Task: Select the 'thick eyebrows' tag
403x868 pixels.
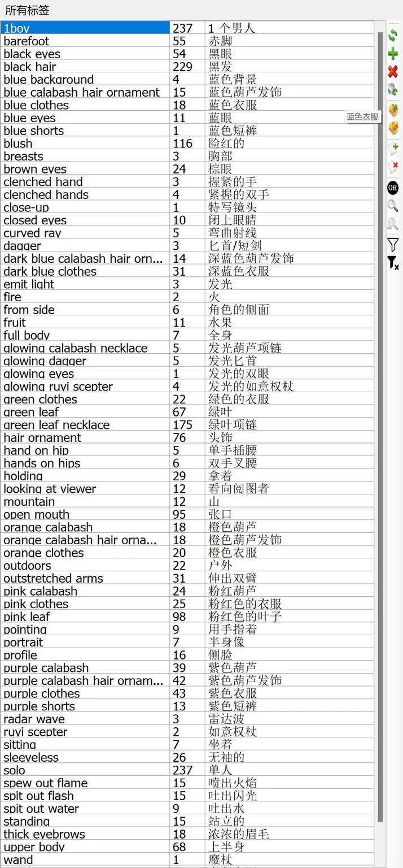Action: pyautogui.click(x=44, y=834)
